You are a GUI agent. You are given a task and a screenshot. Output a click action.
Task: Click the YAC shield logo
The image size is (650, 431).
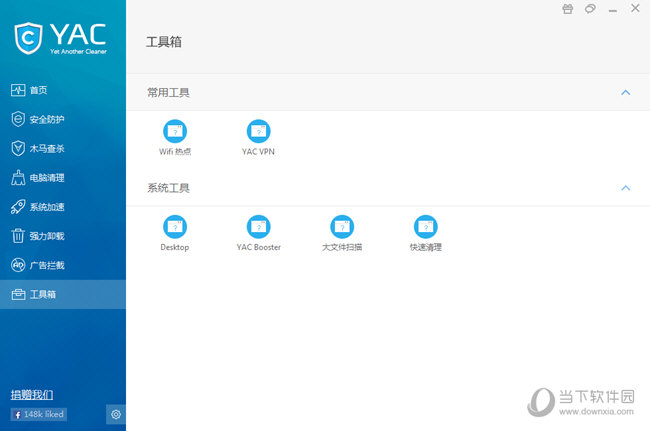point(28,38)
